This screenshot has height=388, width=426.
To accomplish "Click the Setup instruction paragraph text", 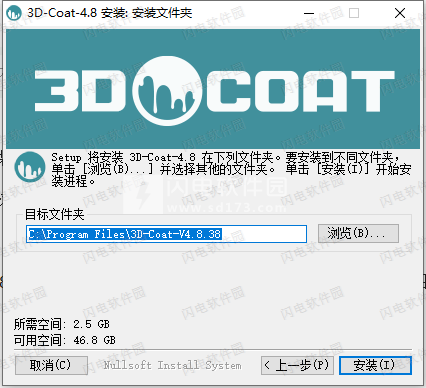I will (231, 169).
